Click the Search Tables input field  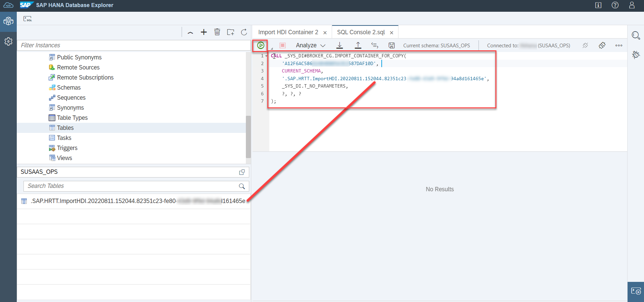pos(131,186)
